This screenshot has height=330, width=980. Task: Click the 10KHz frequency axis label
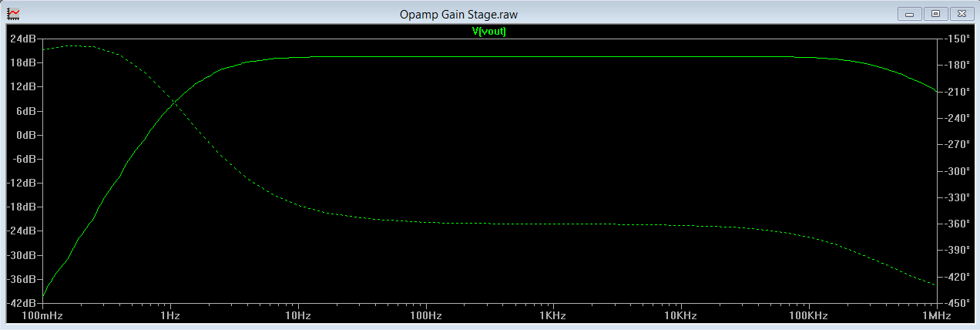(x=680, y=316)
